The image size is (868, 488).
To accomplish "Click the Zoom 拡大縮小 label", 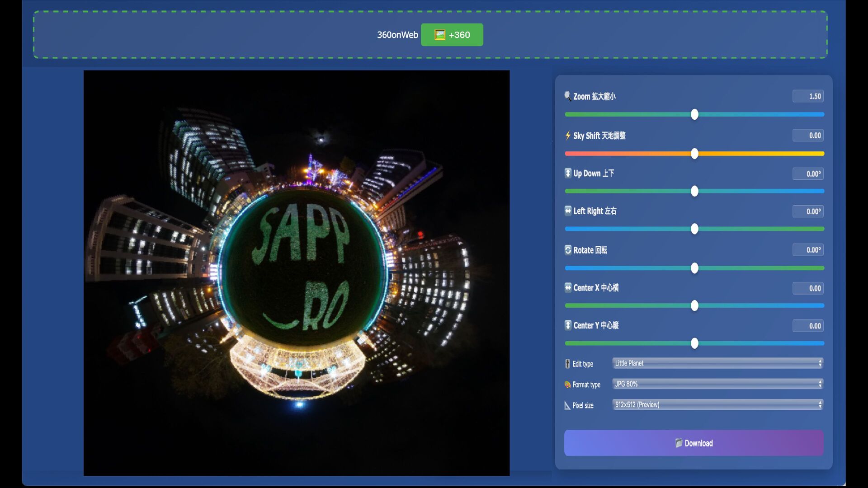I will tap(594, 96).
